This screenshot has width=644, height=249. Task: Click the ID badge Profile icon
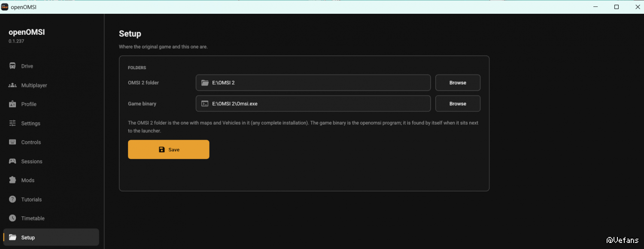(12, 104)
